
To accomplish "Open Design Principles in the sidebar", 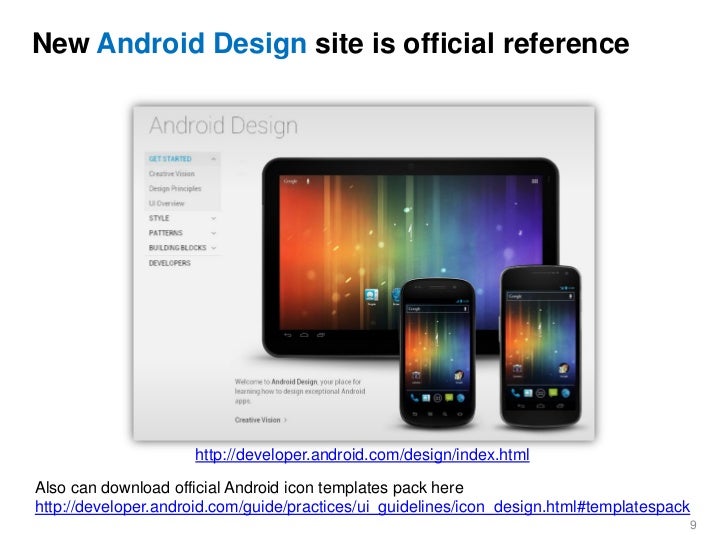I will pyautogui.click(x=175, y=188).
